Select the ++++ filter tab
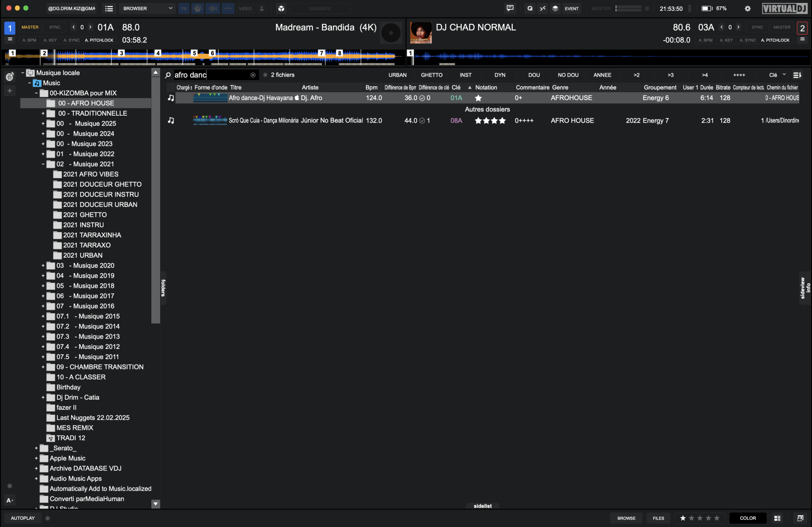This screenshot has height=527, width=812. [739, 75]
